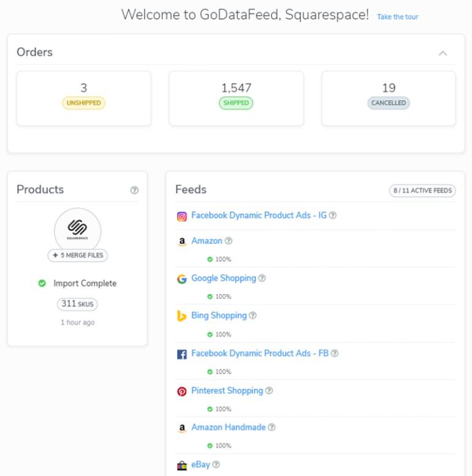Click the 8 / 11 Active Feeds badge
The image size is (472, 476).
(422, 191)
